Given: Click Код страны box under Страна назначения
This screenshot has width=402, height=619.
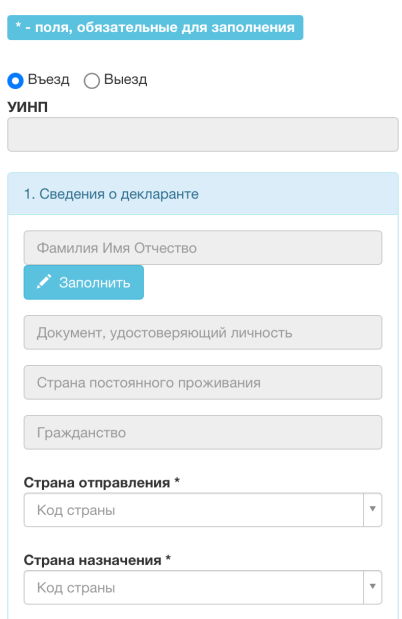Looking at the screenshot, I should pos(193,587).
